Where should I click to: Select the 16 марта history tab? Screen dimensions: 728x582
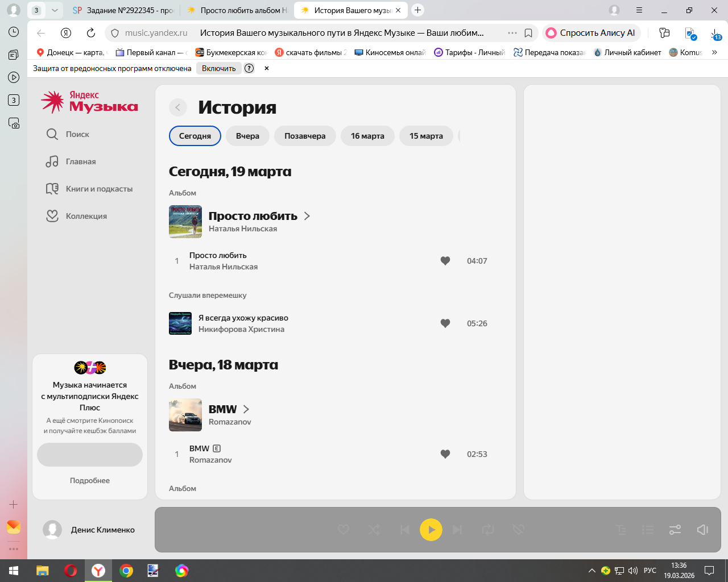point(367,136)
